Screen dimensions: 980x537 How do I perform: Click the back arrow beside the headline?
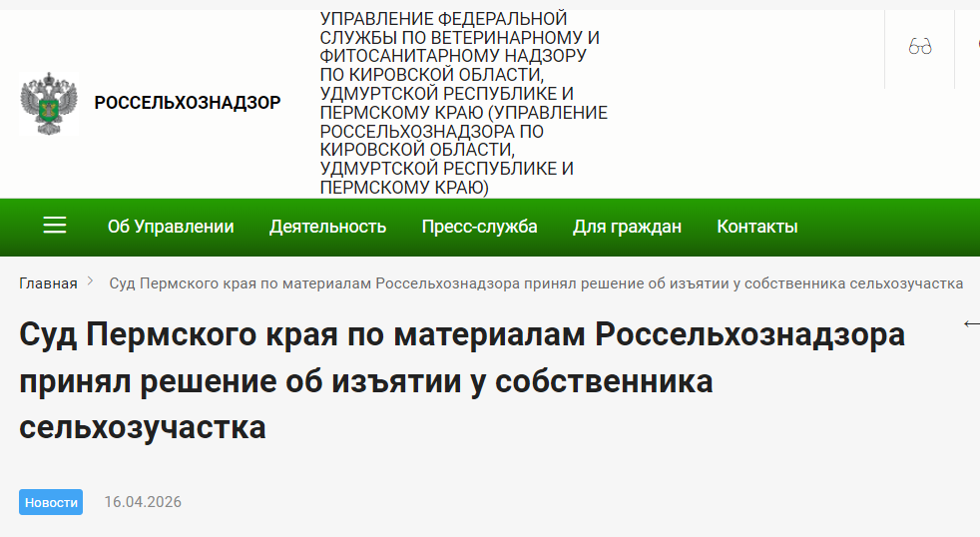(971, 323)
